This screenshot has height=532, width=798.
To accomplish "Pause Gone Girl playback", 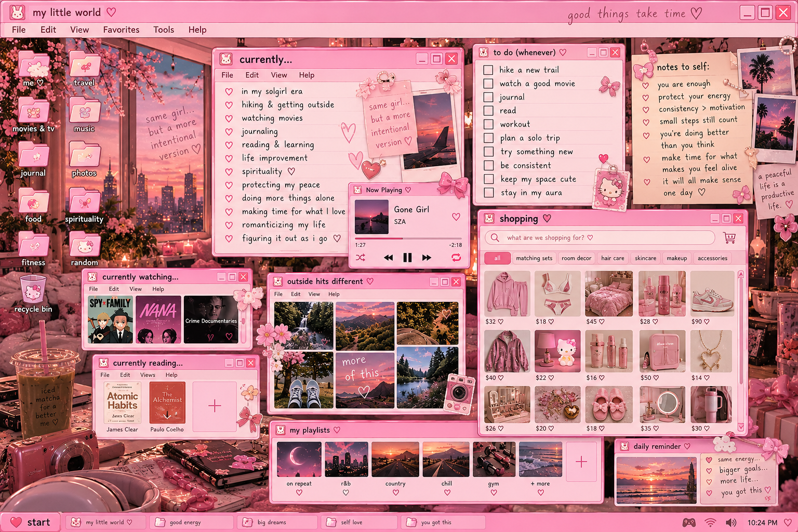I will 407,258.
